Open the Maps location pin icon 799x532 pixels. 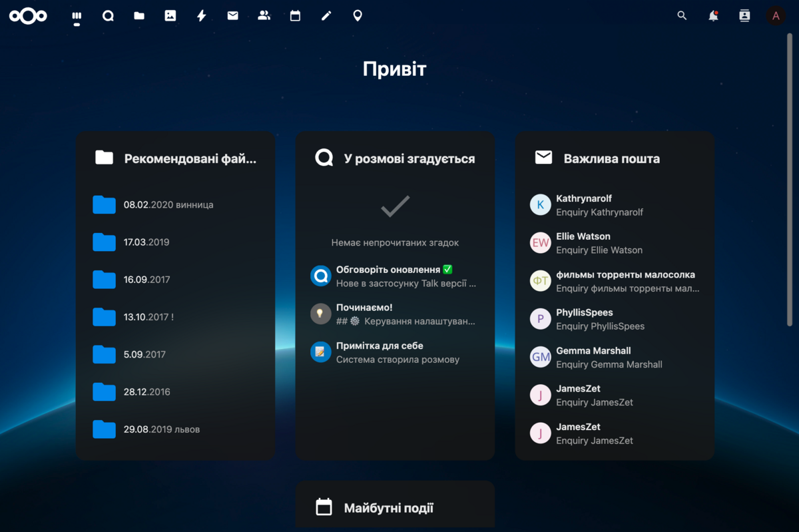[358, 16]
